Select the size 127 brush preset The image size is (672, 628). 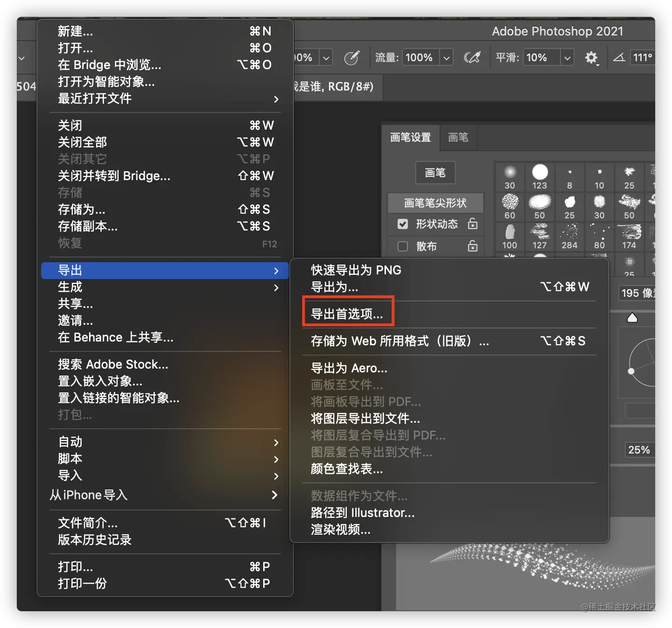(x=540, y=237)
